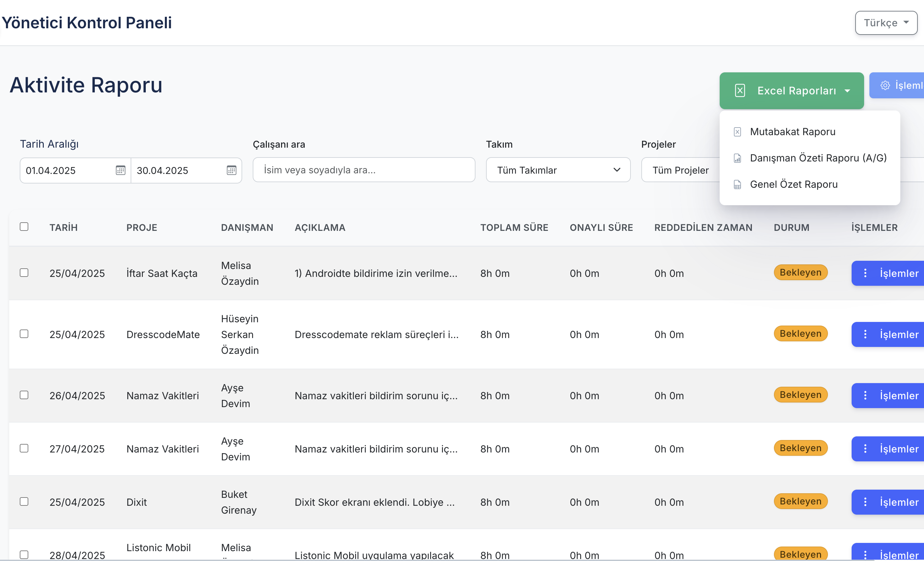Click the date cell 26/04/2025
Screen dimensions: 924x561
click(77, 395)
